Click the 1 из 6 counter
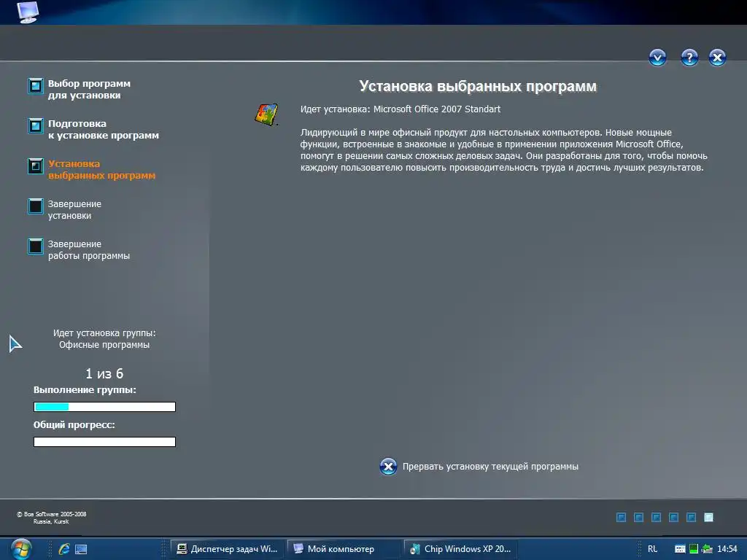747x560 pixels. 104,374
